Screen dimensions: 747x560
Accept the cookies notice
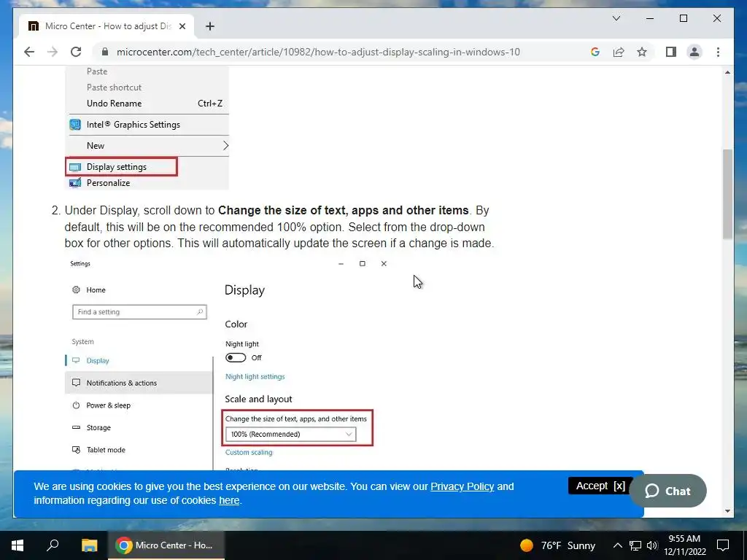pyautogui.click(x=600, y=486)
